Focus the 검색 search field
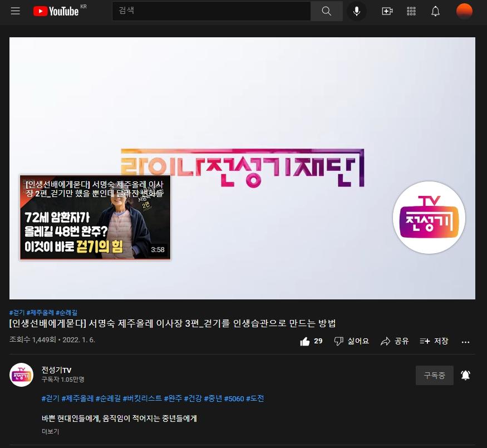 (211, 11)
